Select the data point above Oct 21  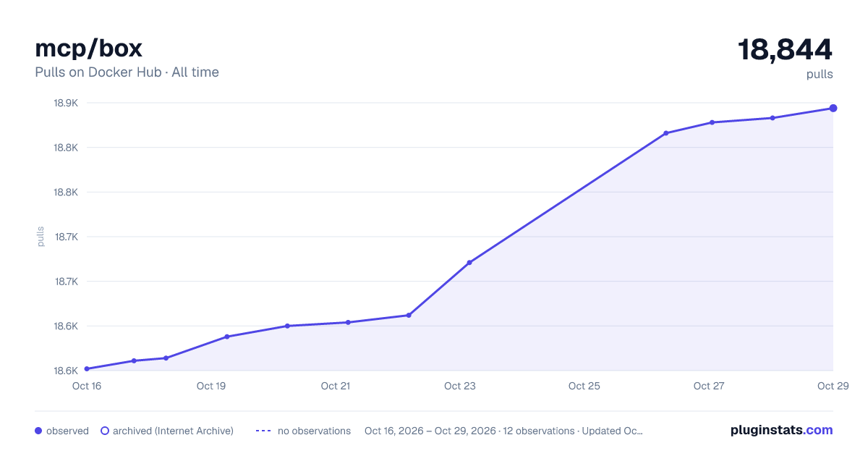point(348,322)
